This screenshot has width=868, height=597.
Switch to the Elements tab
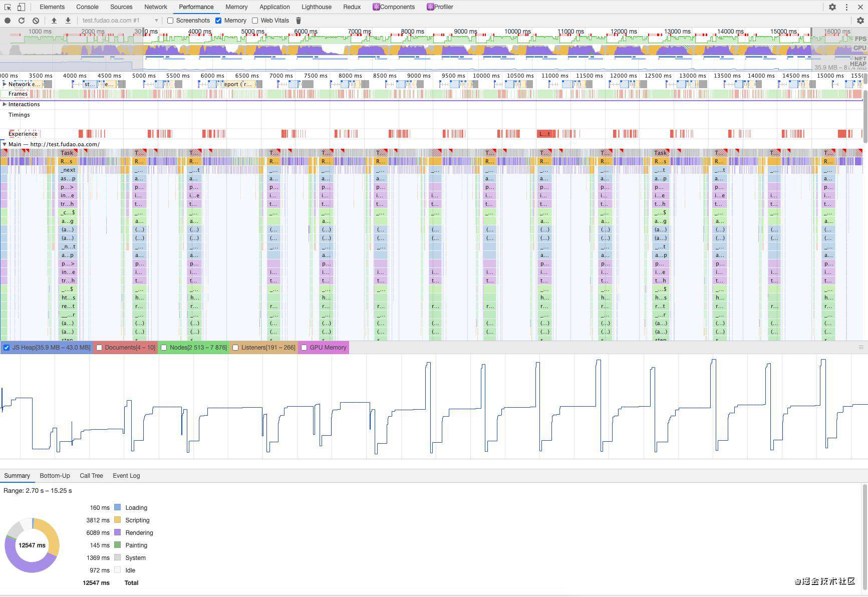[x=52, y=7]
